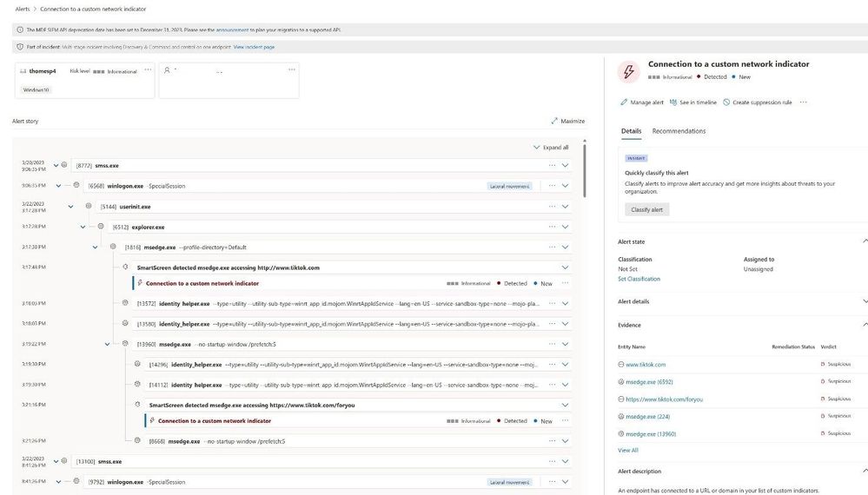The height and width of the screenshot is (495, 868).
Task: Open ellipsis menu for userinit.exe row
Action: [x=552, y=207]
